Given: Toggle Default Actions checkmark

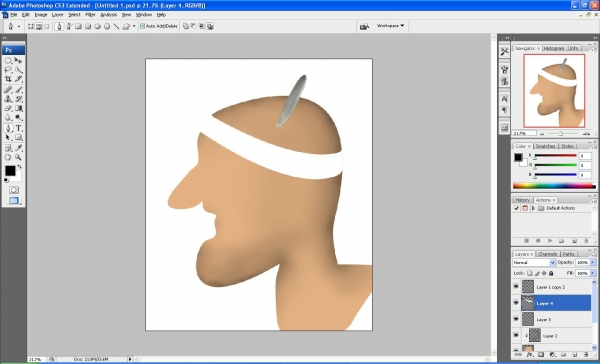Looking at the screenshot, I should pos(517,208).
